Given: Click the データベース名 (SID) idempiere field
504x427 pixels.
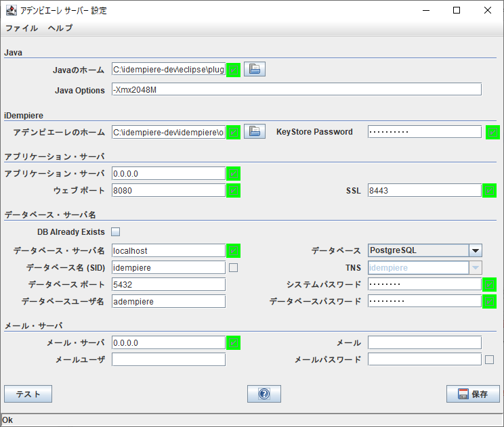Looking at the screenshot, I should [169, 267].
